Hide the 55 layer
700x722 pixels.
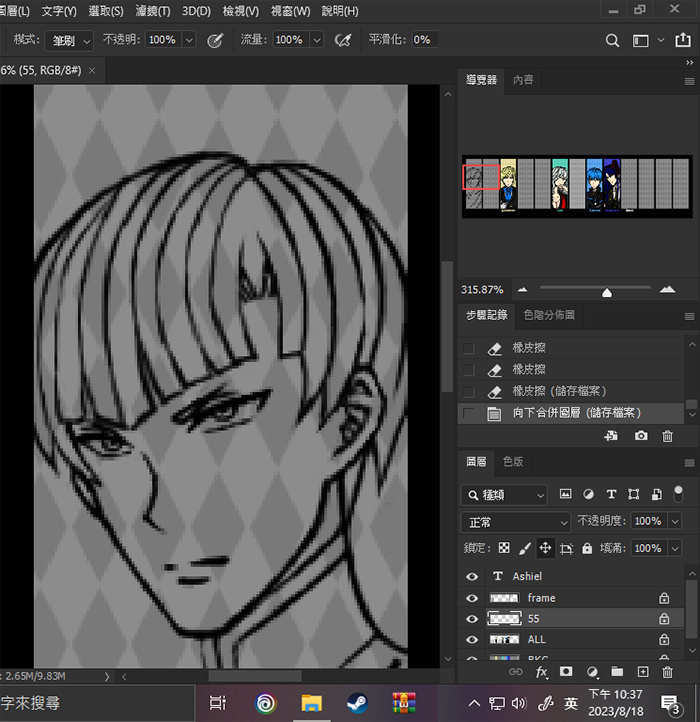pyautogui.click(x=472, y=619)
